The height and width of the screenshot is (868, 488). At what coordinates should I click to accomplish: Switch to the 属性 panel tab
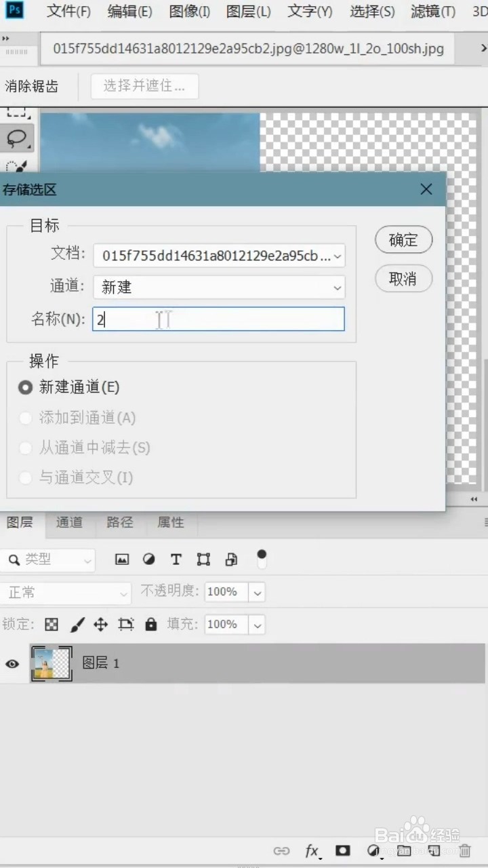(x=171, y=522)
